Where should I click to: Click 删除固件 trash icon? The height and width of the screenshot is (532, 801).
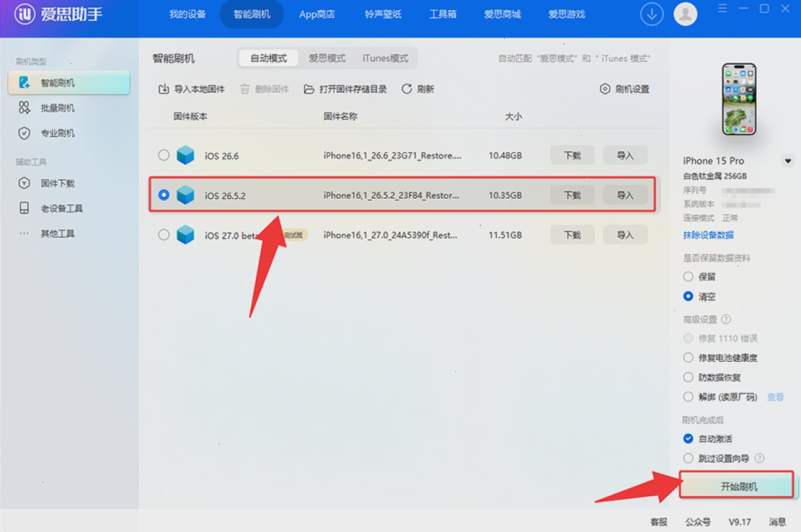[x=245, y=89]
